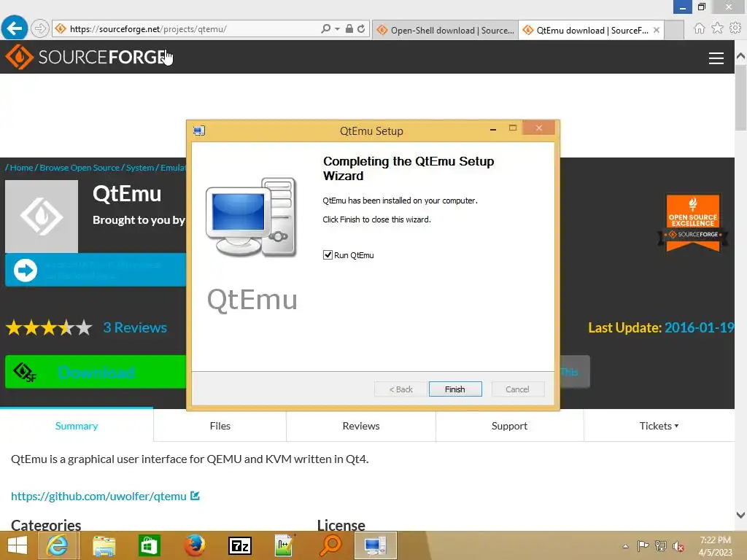
Task: Click the QtEmu Setup taskbar icon
Action: (x=376, y=545)
